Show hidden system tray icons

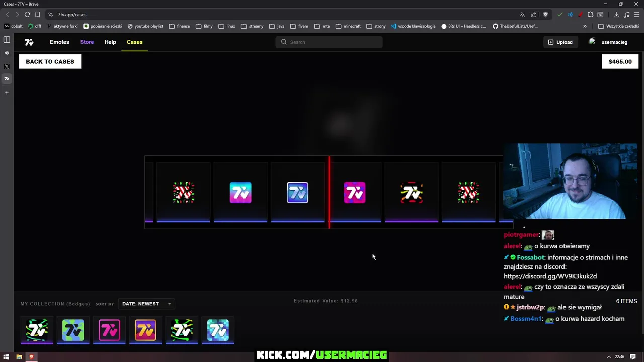609,357
